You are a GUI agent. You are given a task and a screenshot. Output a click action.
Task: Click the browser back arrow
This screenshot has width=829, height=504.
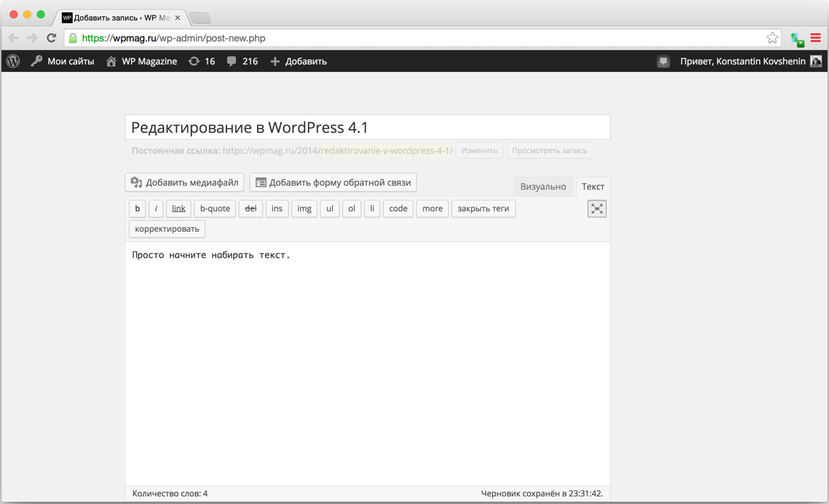tap(14, 38)
